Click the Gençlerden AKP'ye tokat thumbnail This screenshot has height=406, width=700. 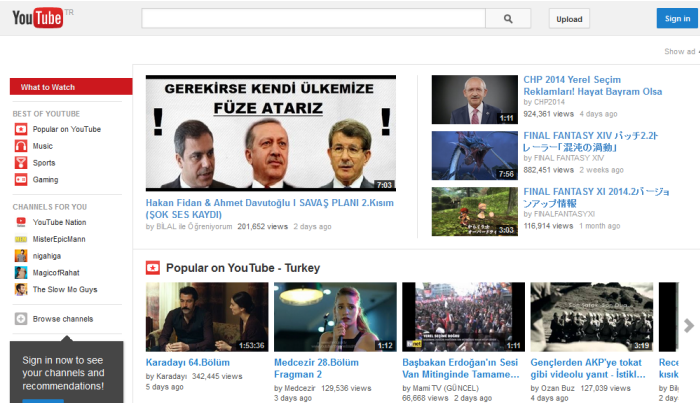coord(592,317)
